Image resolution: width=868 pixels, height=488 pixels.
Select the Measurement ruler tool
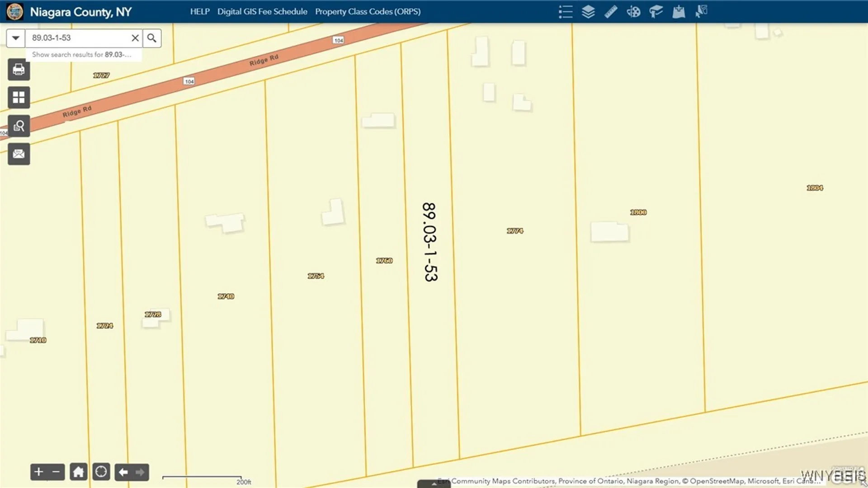(x=610, y=12)
